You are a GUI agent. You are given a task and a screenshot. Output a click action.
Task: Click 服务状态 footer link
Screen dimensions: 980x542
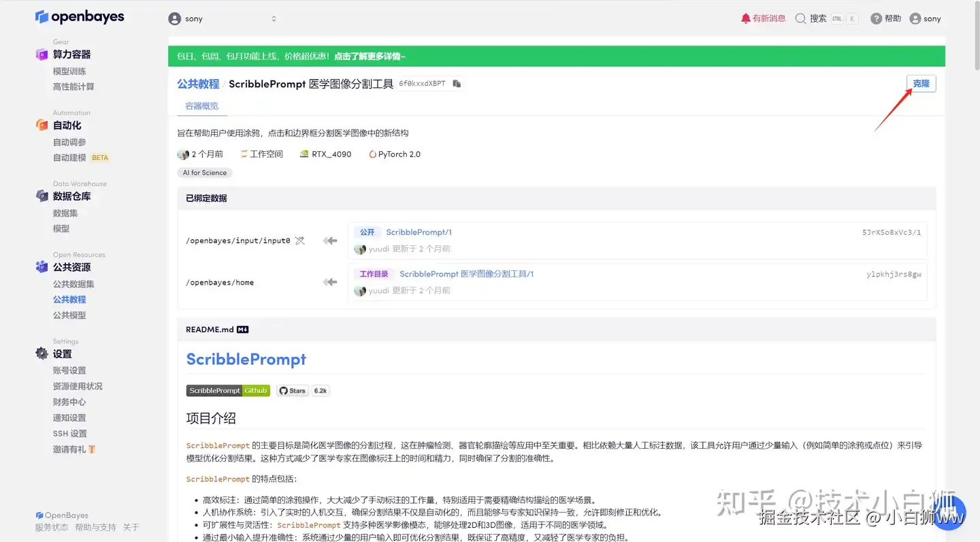click(52, 528)
